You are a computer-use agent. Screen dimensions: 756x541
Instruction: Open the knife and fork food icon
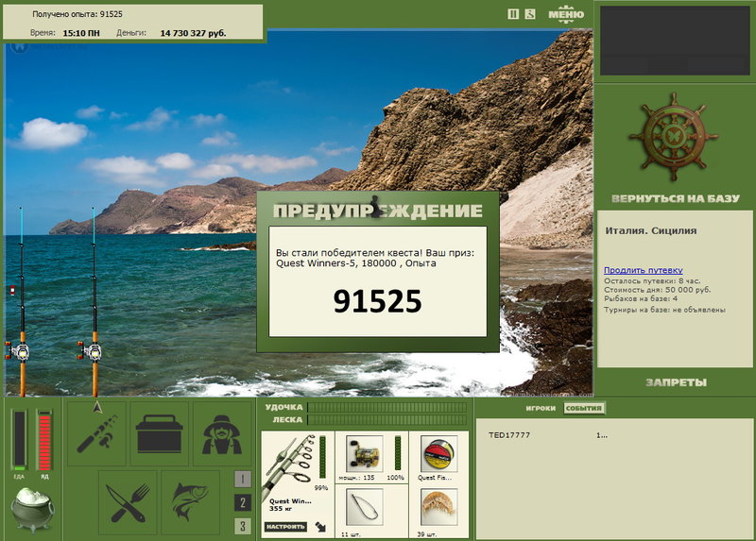point(128,502)
